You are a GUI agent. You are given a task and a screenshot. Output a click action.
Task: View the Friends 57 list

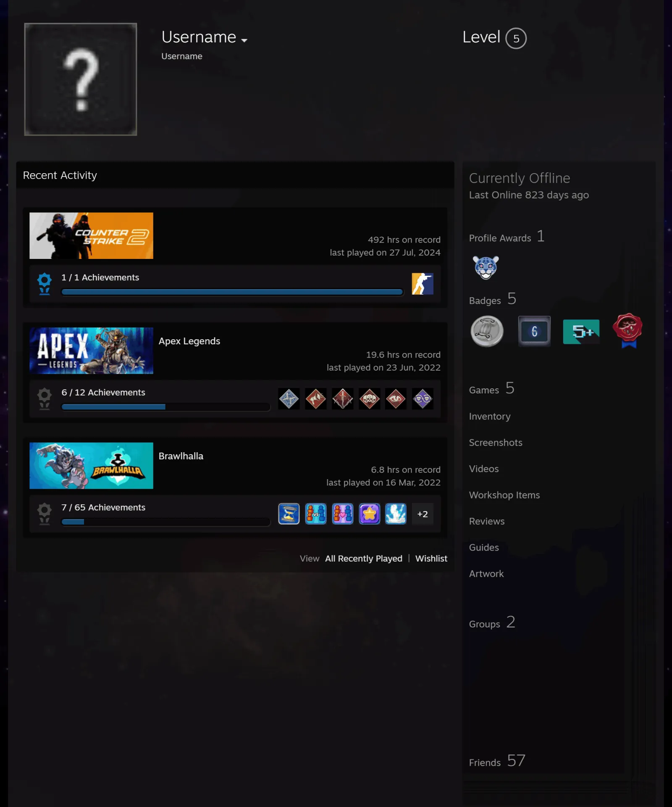497,761
